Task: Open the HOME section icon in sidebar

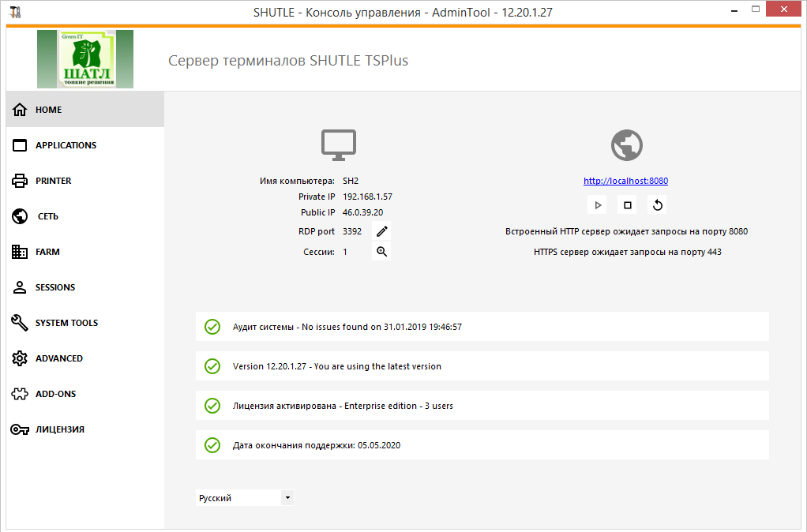Action: coord(19,109)
